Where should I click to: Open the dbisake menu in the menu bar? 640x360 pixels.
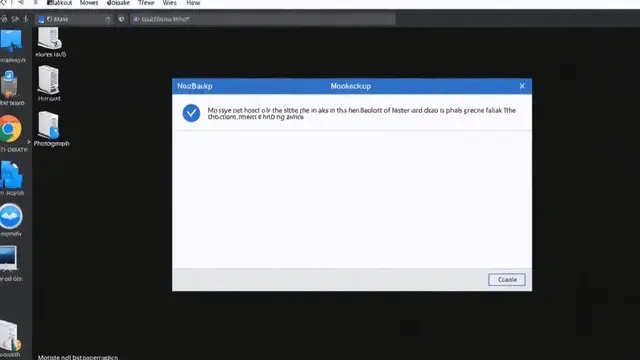click(x=118, y=3)
